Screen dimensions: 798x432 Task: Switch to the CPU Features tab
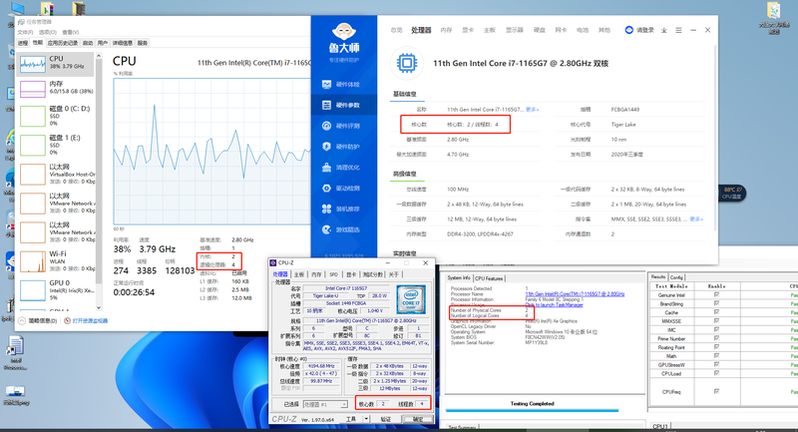[x=489, y=278]
